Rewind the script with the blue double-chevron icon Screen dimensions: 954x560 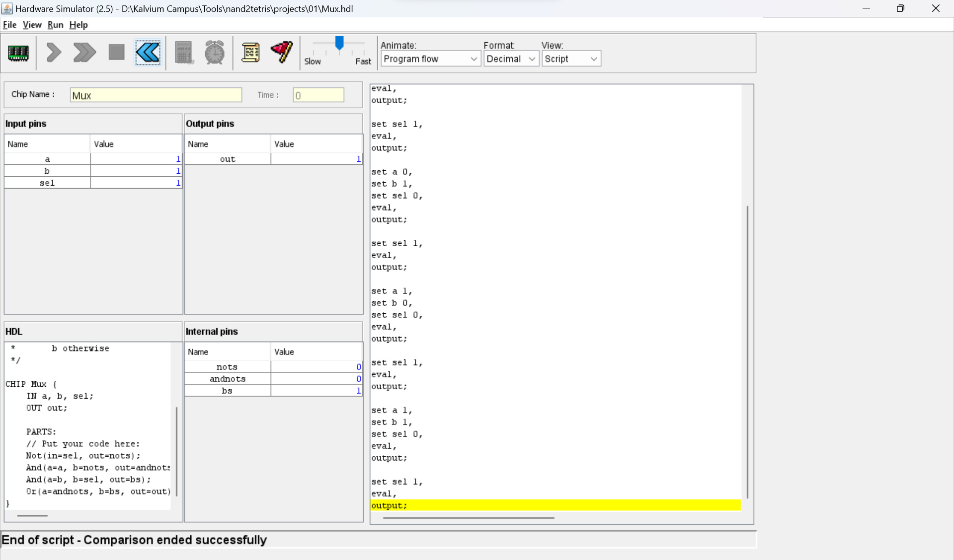(x=148, y=53)
